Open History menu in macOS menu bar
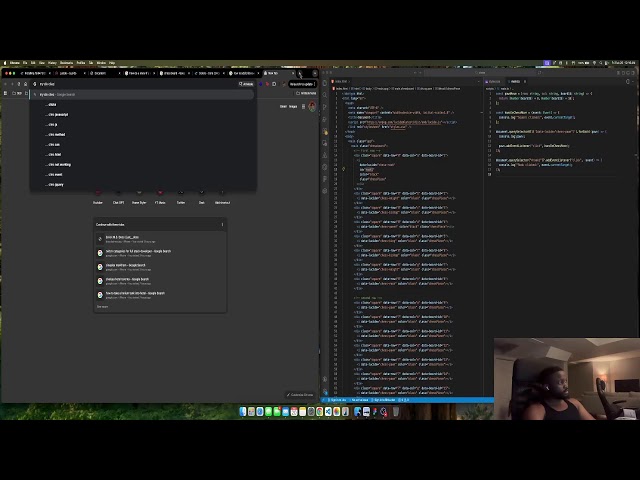 52,63
